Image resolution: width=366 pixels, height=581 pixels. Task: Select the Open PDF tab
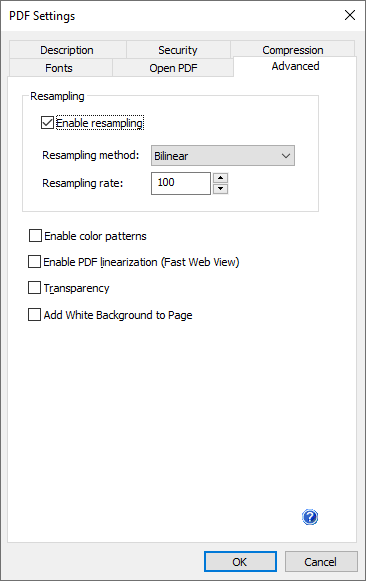point(173,68)
